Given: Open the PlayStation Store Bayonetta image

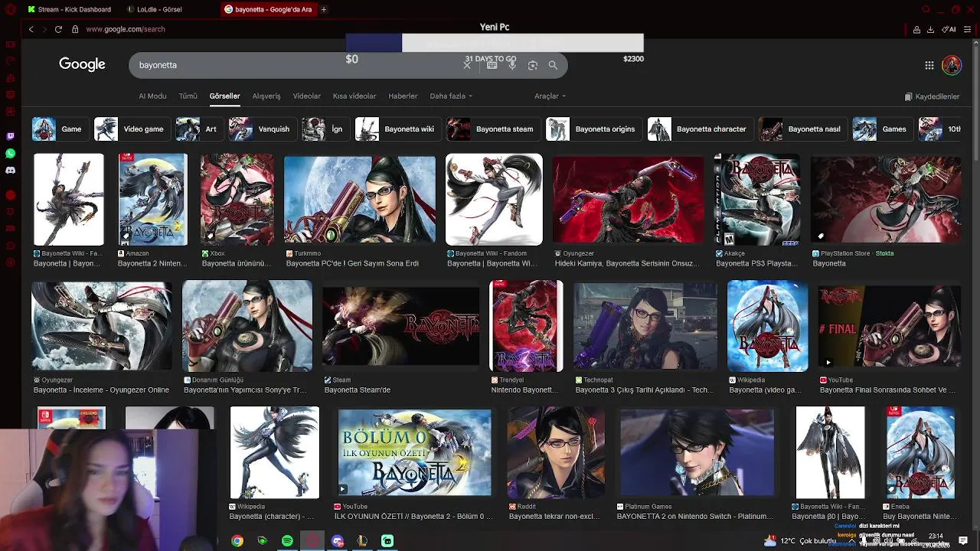Looking at the screenshot, I should (886, 200).
